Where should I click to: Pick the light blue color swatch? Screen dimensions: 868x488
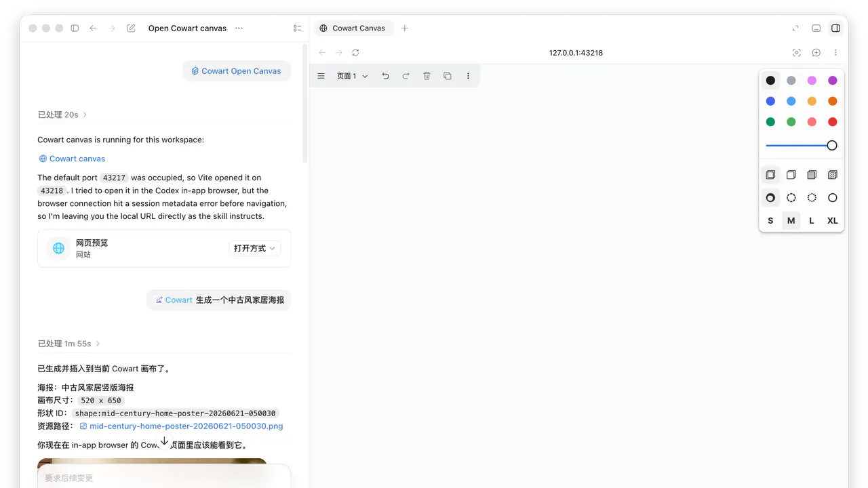(791, 101)
